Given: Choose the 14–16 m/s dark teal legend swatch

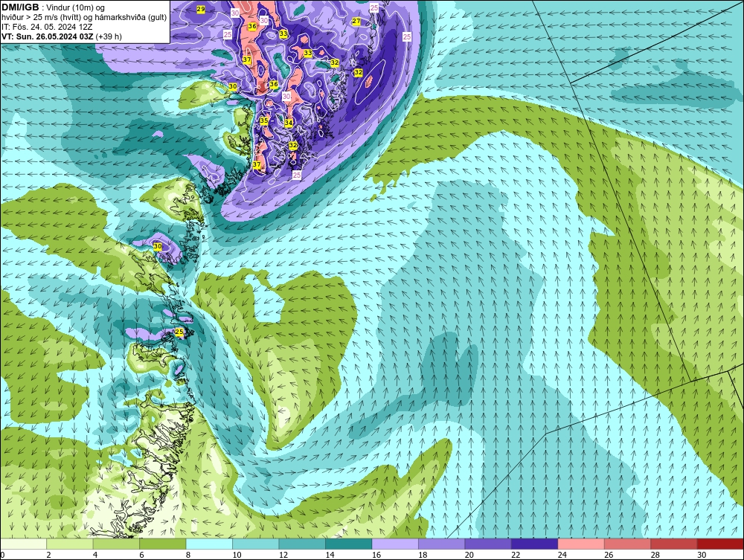Looking at the screenshot, I should pos(349,544).
